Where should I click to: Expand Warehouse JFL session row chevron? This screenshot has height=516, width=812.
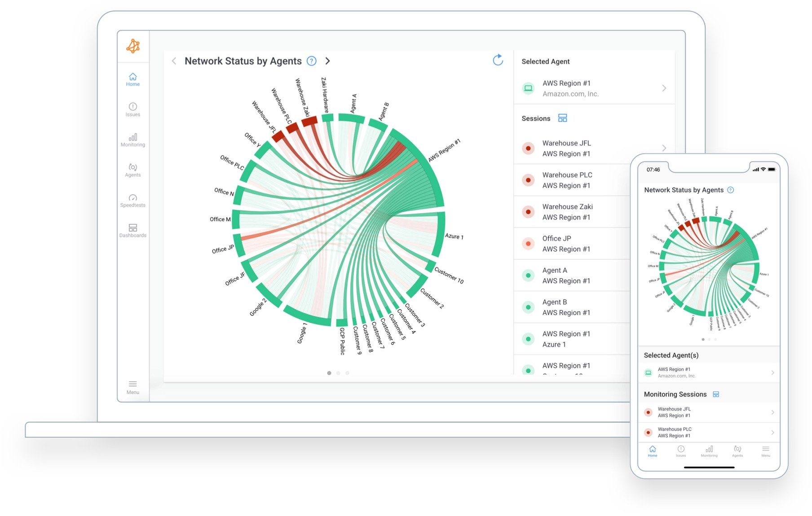(x=664, y=148)
